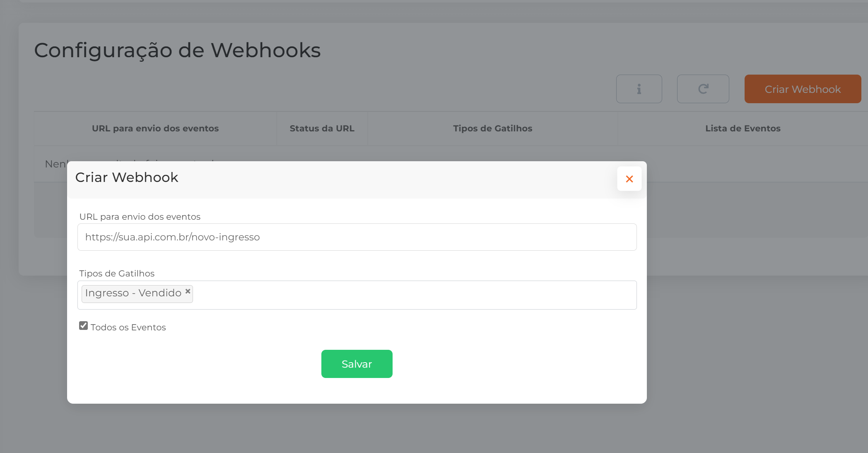Remove the Ingresso - Vendido tag
This screenshot has width=868, height=453.
point(188,291)
